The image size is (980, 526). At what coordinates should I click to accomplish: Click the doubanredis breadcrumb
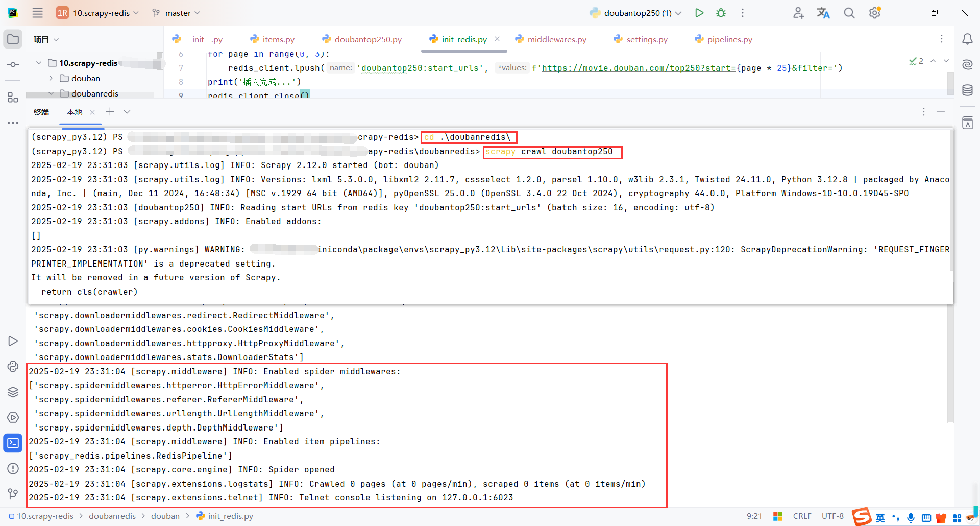coord(112,516)
